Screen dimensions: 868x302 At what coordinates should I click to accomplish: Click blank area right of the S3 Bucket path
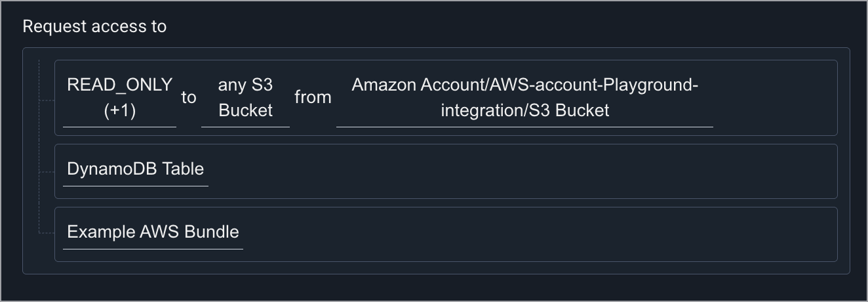click(774, 98)
